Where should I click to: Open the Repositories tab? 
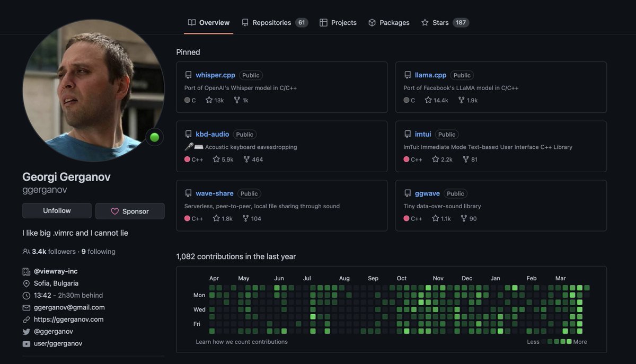pos(271,23)
